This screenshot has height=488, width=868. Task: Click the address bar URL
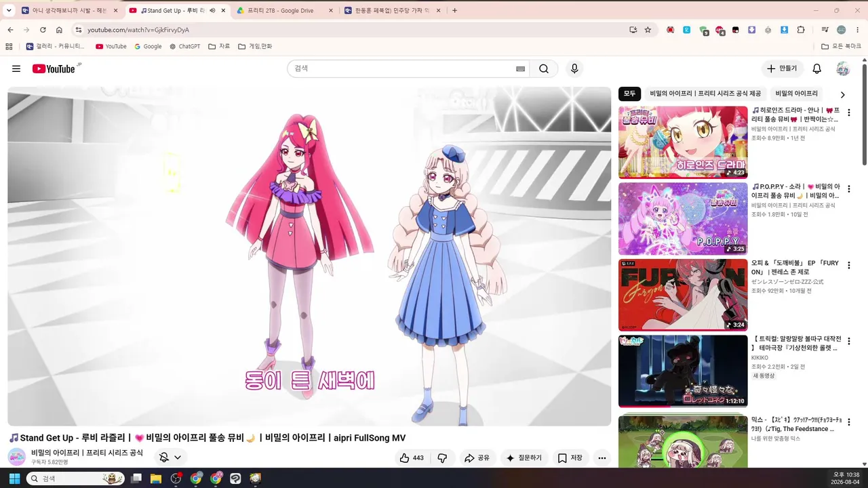coord(138,30)
